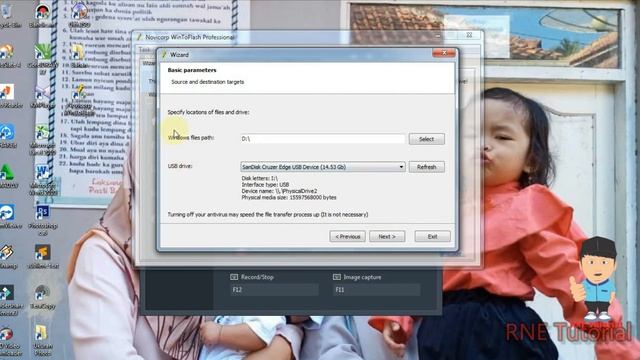The height and width of the screenshot is (360, 640).
Task: Click the Previous button in Wizard
Action: pyautogui.click(x=347, y=236)
